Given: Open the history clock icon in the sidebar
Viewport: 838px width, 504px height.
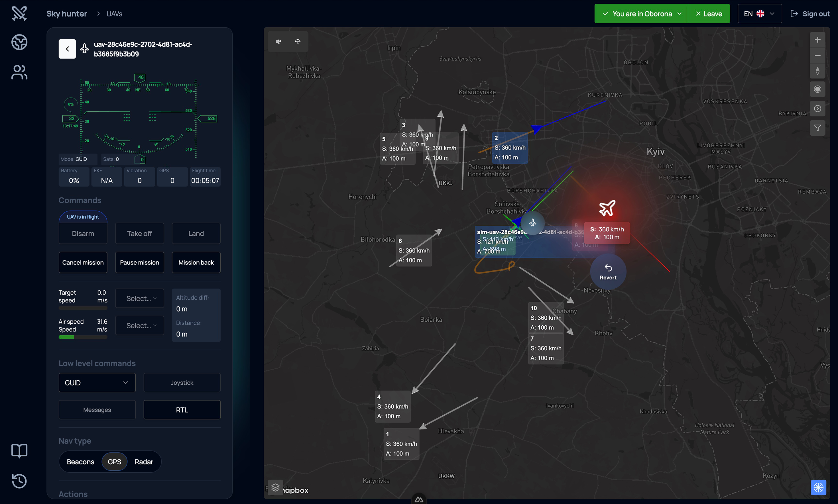Looking at the screenshot, I should [19, 481].
